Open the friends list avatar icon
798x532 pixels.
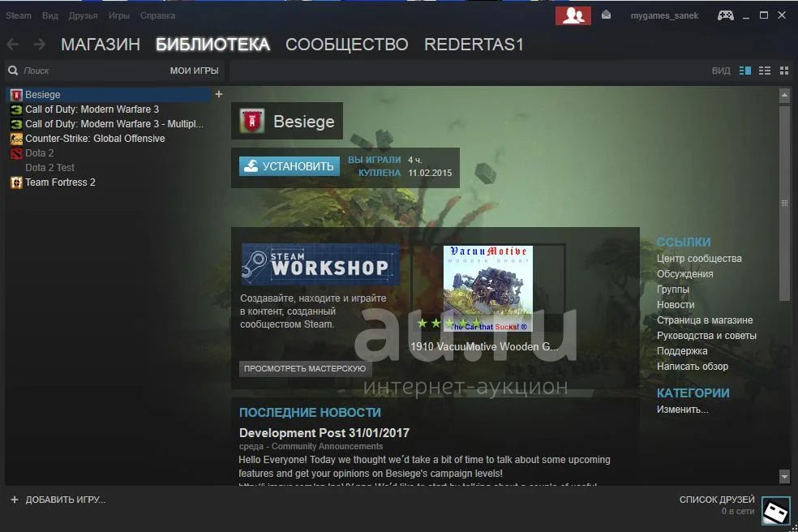pos(775,511)
